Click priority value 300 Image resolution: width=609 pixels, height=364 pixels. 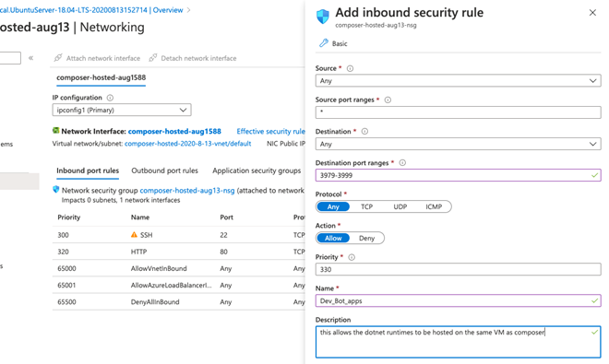(63, 235)
